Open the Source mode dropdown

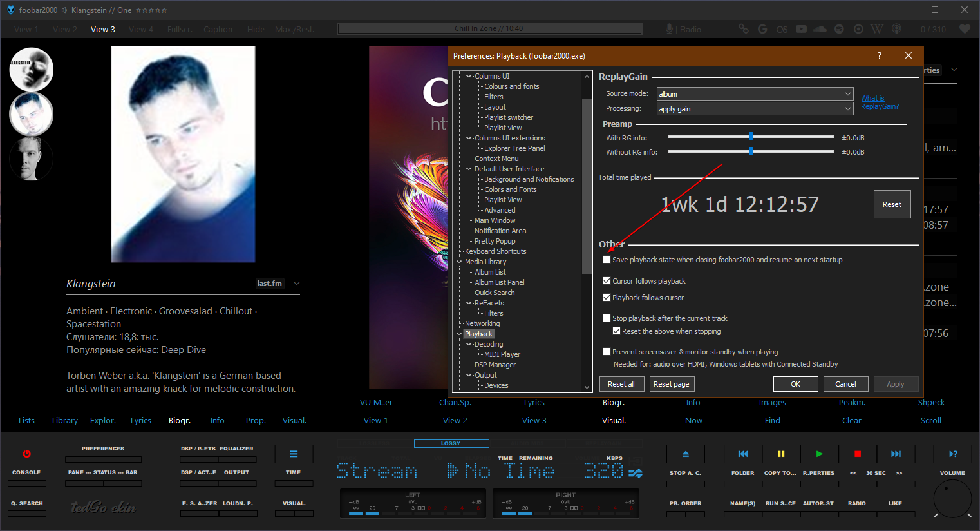tap(755, 94)
